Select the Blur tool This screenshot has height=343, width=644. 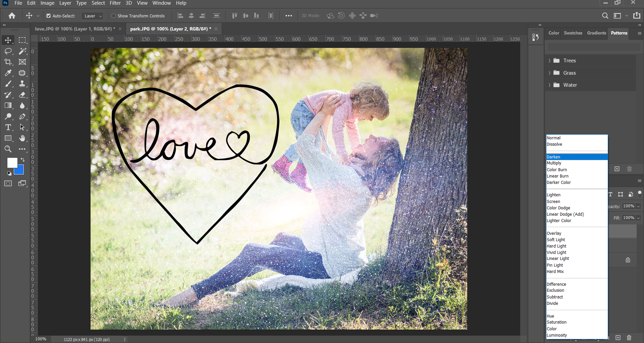tap(22, 106)
